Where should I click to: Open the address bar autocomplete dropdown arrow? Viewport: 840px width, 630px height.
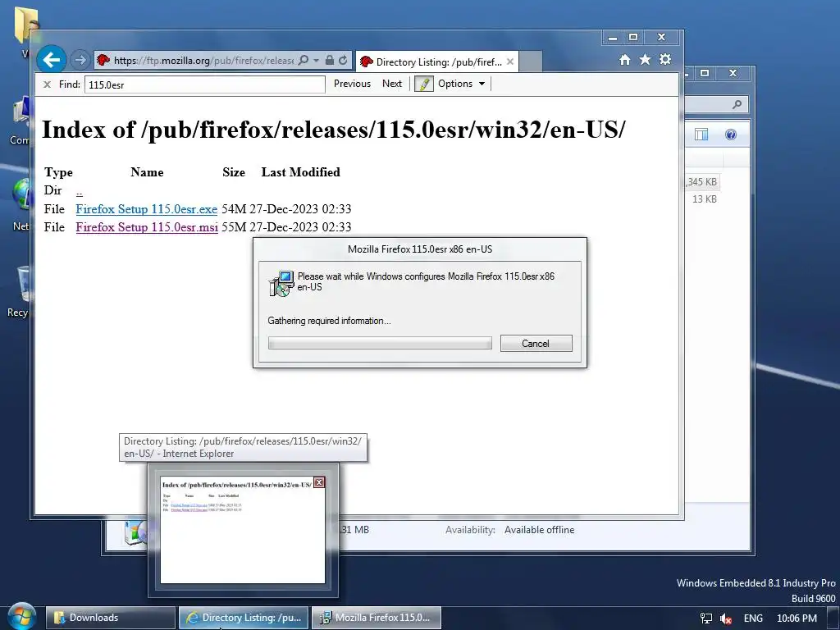(x=316, y=60)
